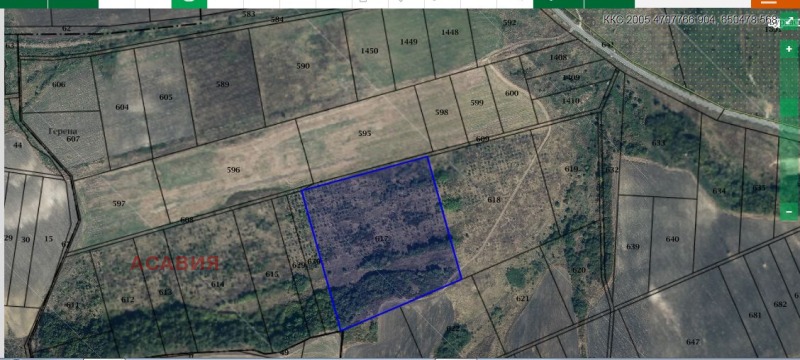Select parcel 618 on the map
Viewport: 800px width, 360px height.
point(494,200)
